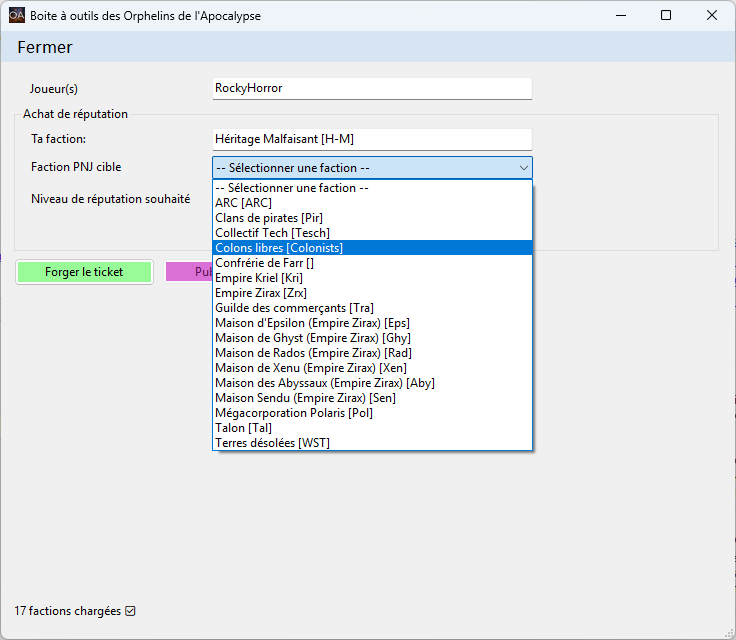
Task: Choose 'Guilde des commerçants [Tra]'
Action: click(x=294, y=308)
